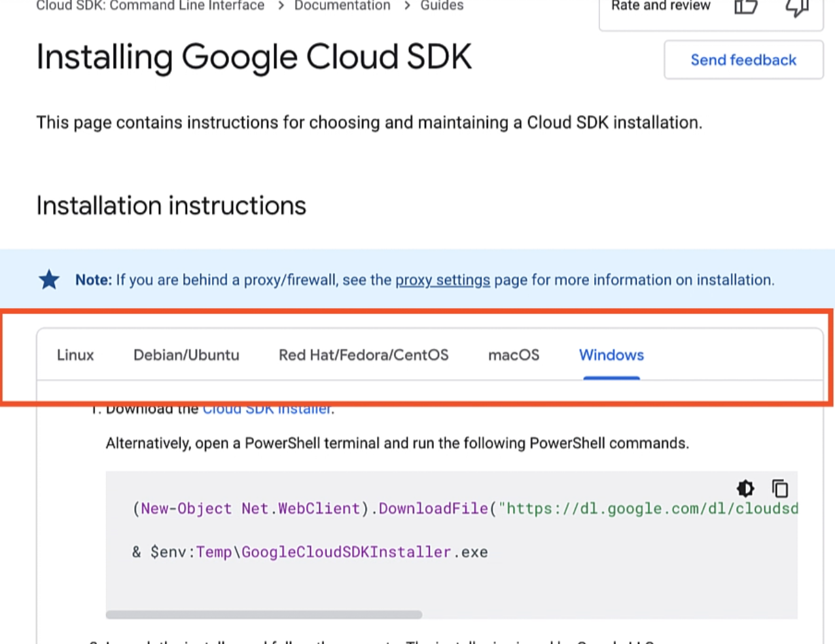Viewport: 835px width, 644px height.
Task: Select the Windows tab
Action: click(611, 355)
